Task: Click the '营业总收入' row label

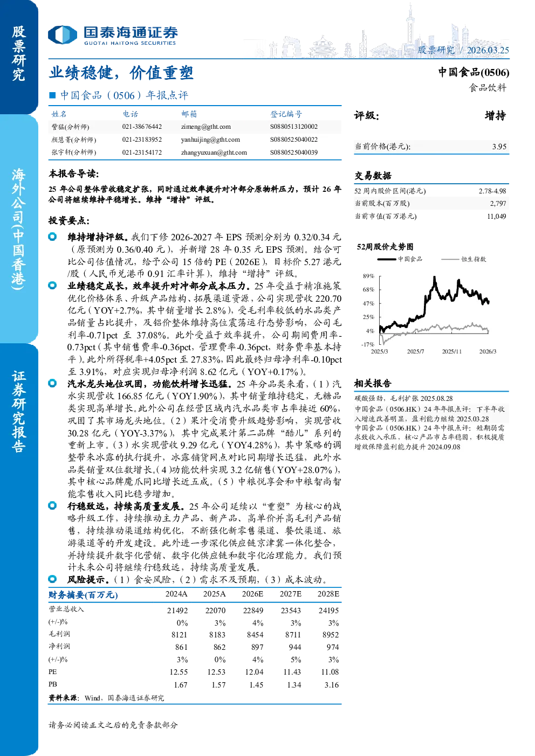Action: [66, 609]
